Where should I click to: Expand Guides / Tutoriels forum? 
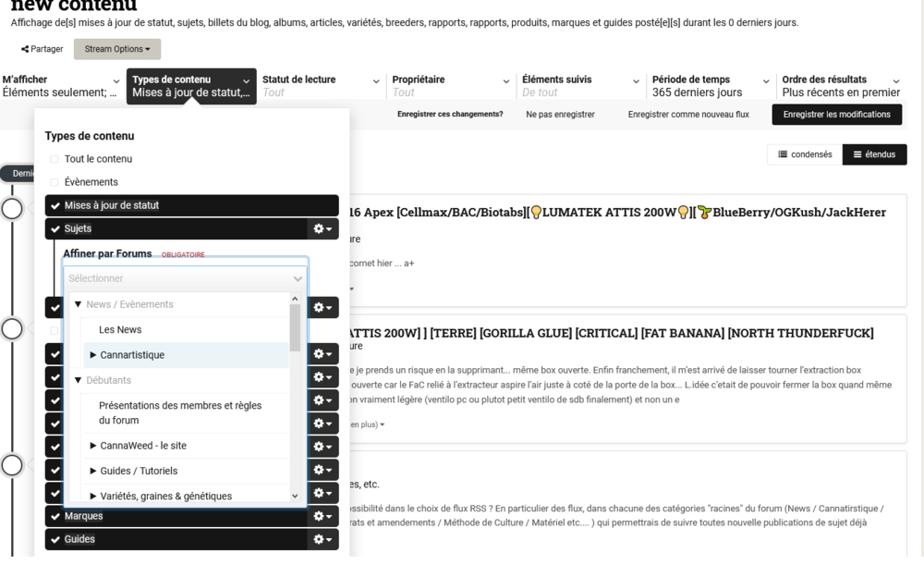tap(93, 472)
